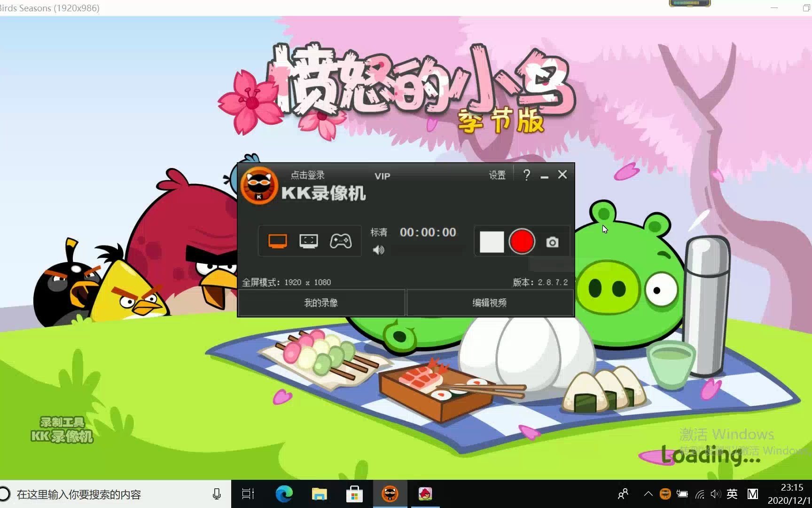Open the clock and calendar at 23:15
The height and width of the screenshot is (508, 812).
click(x=789, y=494)
